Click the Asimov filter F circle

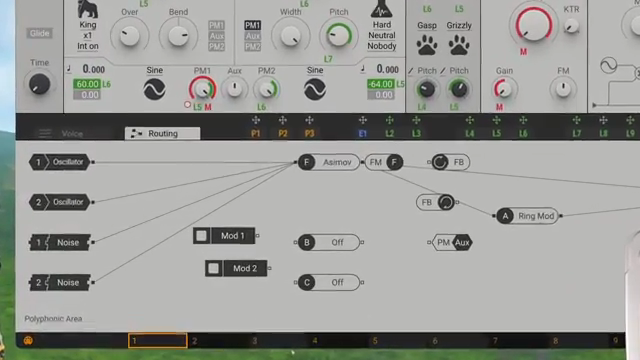pyautogui.click(x=307, y=162)
